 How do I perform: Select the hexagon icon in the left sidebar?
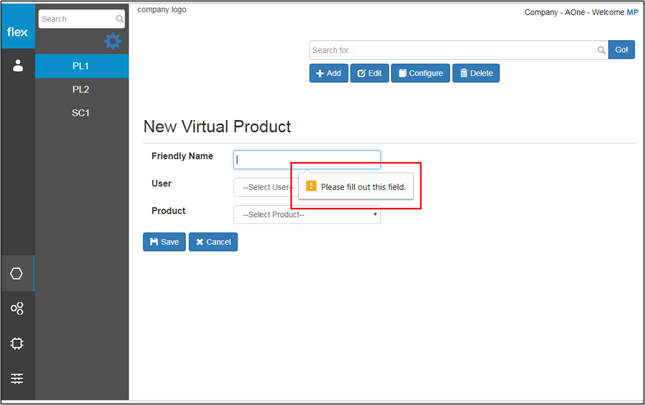click(x=17, y=274)
